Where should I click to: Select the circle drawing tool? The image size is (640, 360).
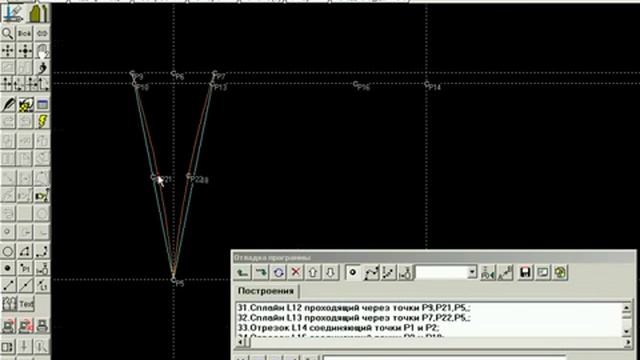coord(8,251)
